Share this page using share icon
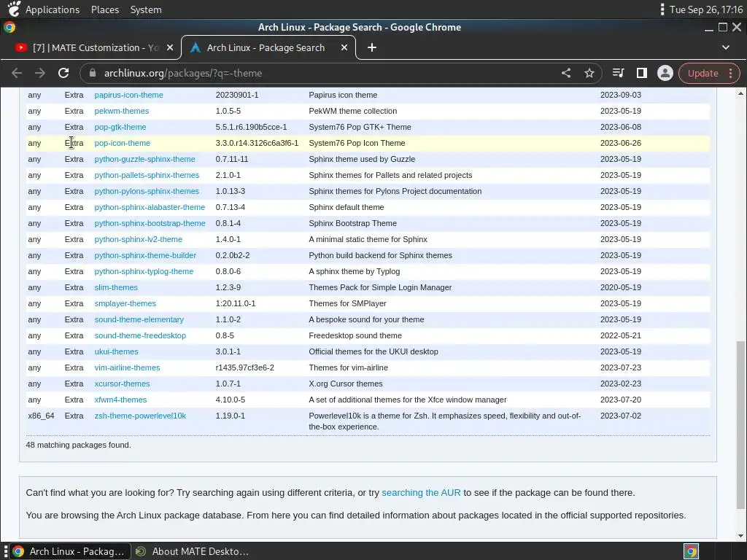 point(566,73)
